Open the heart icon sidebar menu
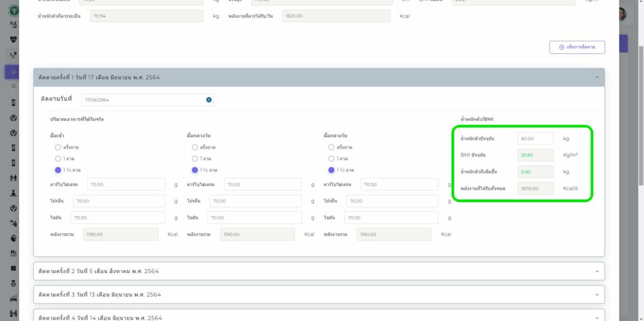 pos(13,39)
